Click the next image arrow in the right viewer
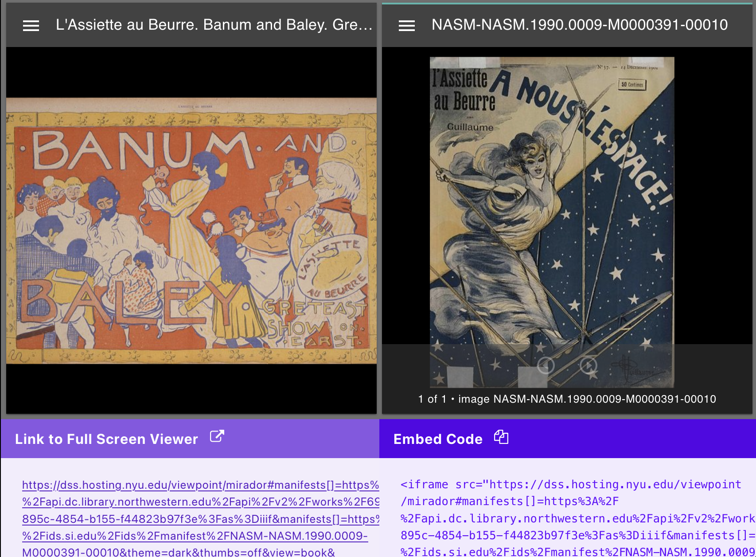756x557 pixels. 588,365
